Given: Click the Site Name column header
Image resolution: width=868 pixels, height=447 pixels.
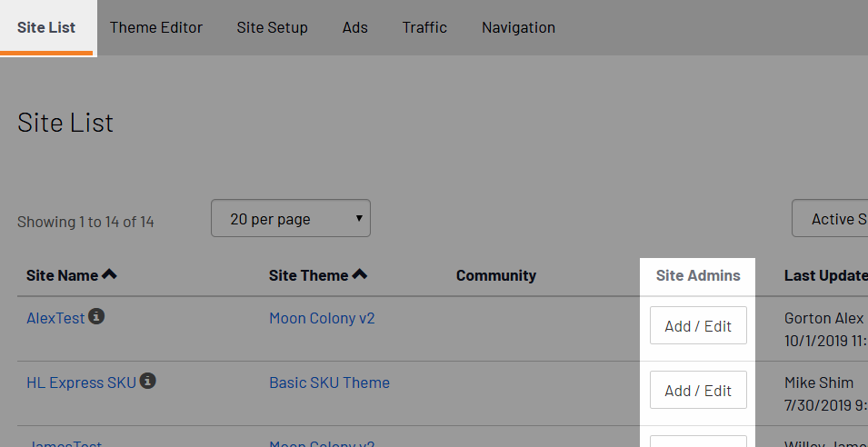Looking at the screenshot, I should point(62,275).
